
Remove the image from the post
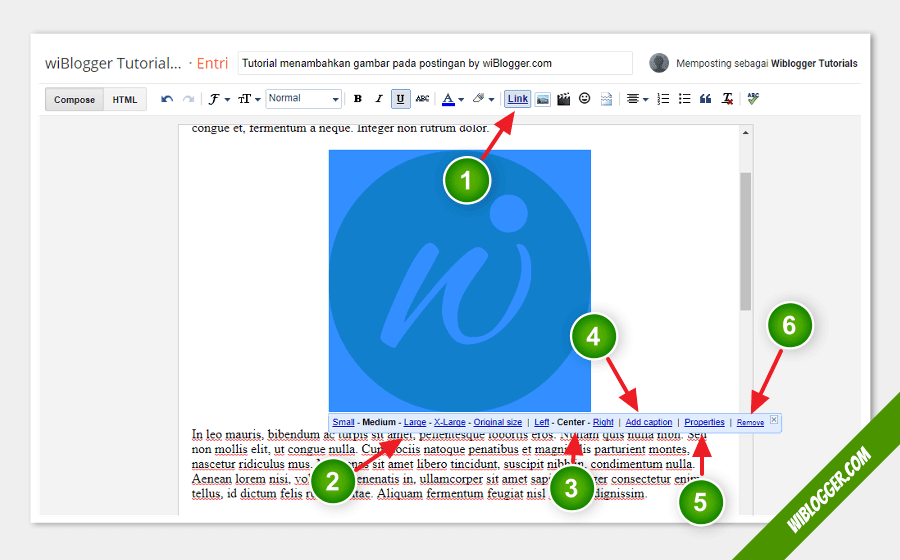click(750, 422)
